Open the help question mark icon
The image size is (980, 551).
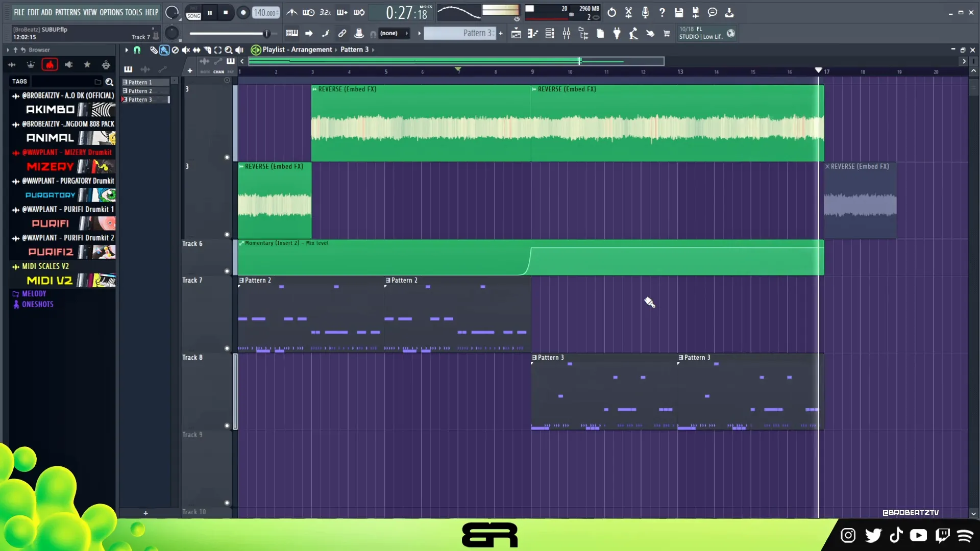tap(662, 12)
